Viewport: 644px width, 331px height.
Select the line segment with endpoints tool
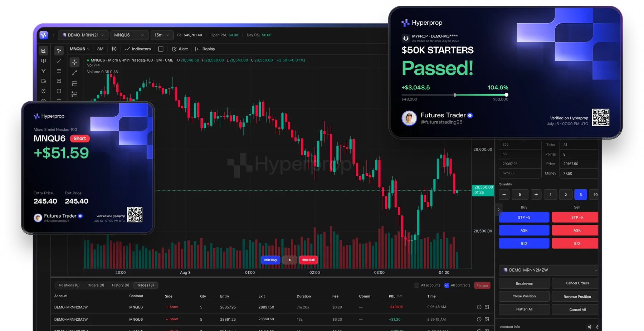74,73
